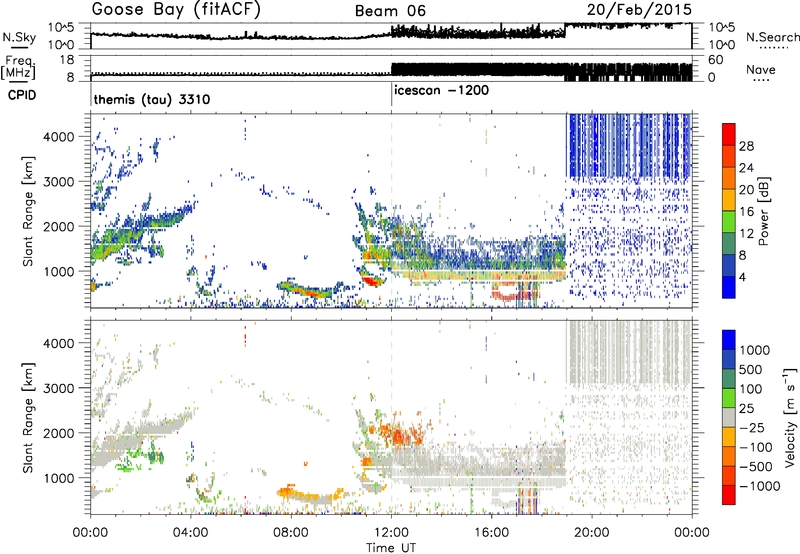Select the '60' Nave axis tick label

point(716,60)
